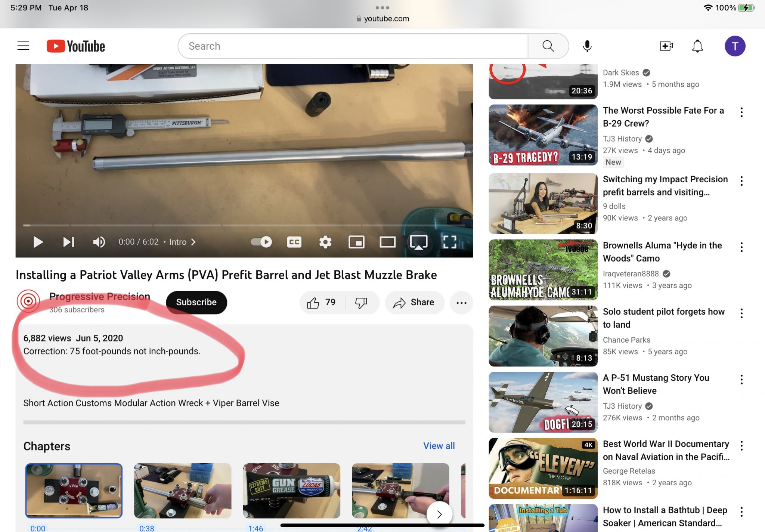
Task: Enter full screen mode
Action: click(x=450, y=242)
